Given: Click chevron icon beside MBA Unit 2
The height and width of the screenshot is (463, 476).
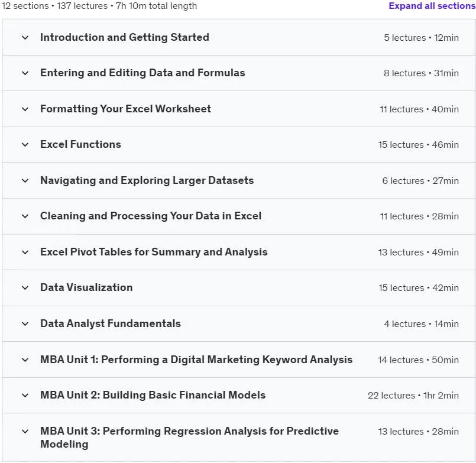Looking at the screenshot, I should pyautogui.click(x=25, y=396).
